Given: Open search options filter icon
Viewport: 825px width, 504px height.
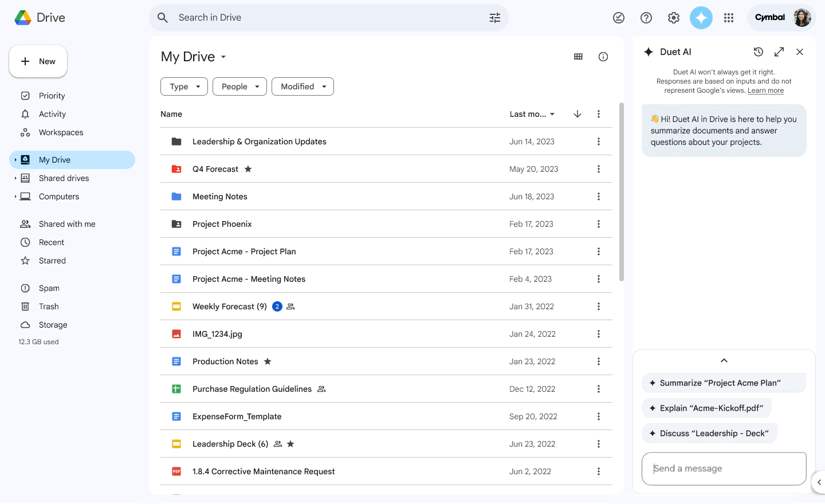Looking at the screenshot, I should [x=495, y=18].
